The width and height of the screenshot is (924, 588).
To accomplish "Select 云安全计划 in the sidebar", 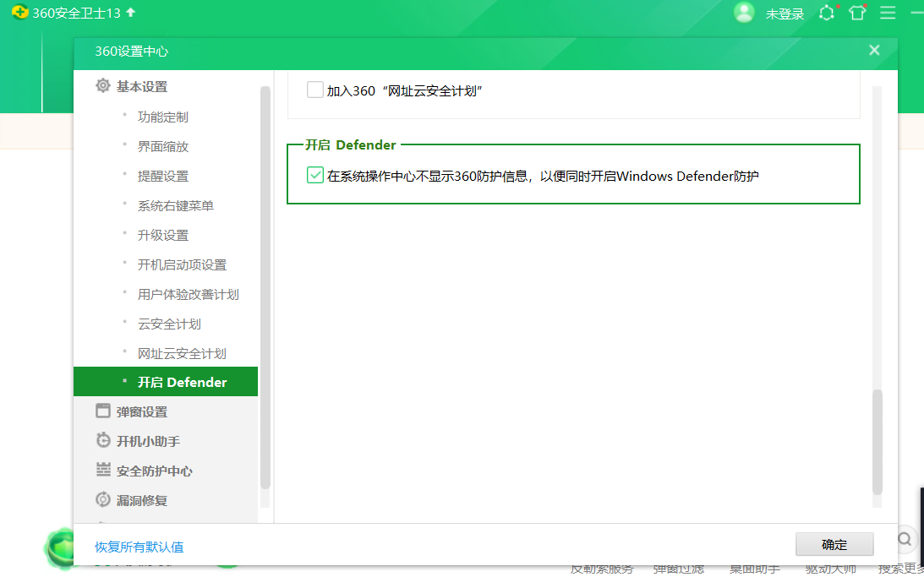I will tap(169, 324).
